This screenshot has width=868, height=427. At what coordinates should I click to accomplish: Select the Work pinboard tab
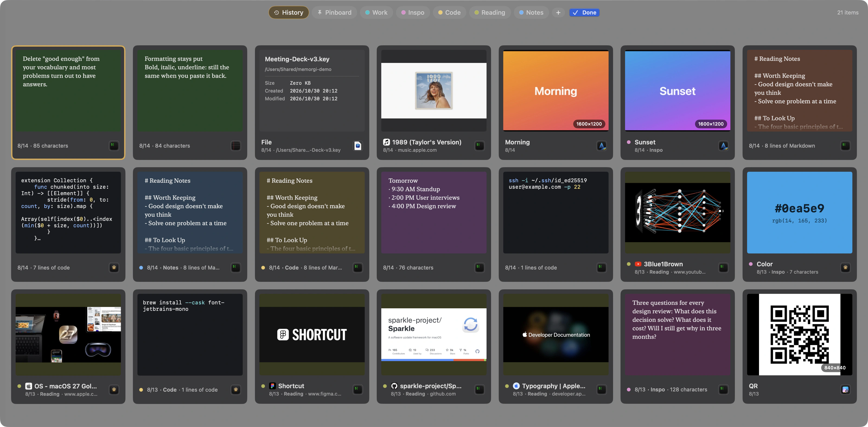tap(376, 12)
